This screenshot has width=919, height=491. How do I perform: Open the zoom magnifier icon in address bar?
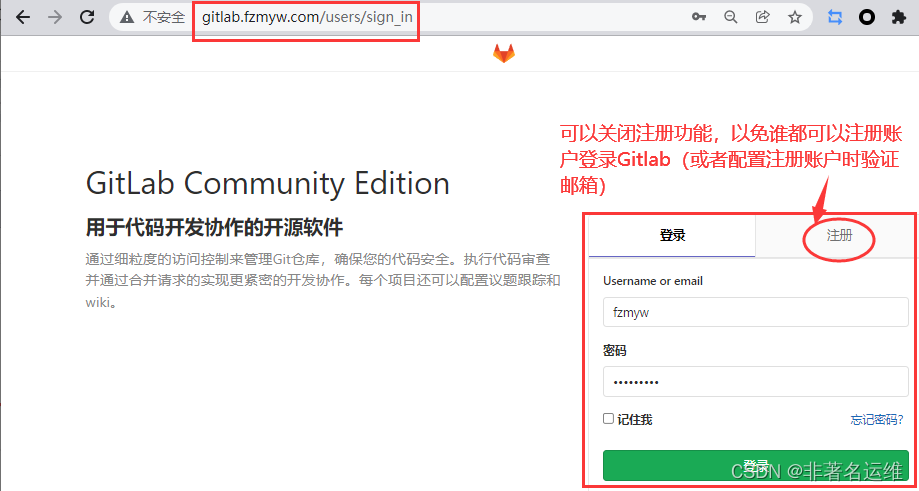(730, 18)
